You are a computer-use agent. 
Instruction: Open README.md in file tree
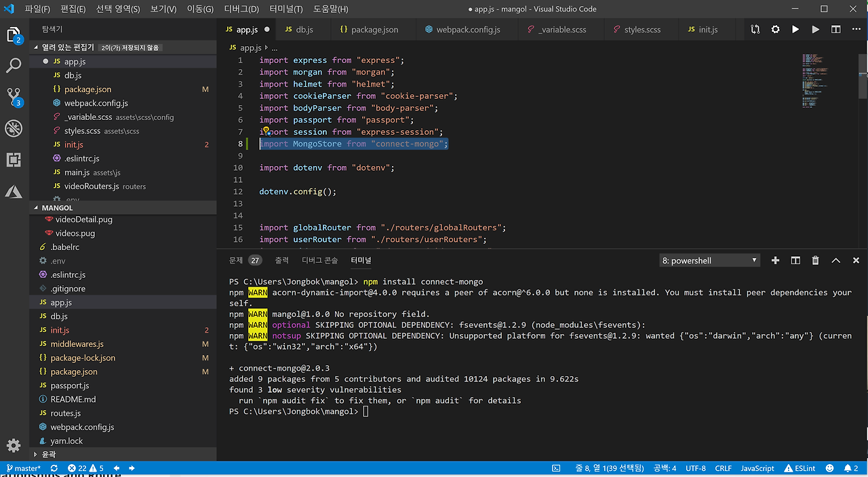pos(123,399)
